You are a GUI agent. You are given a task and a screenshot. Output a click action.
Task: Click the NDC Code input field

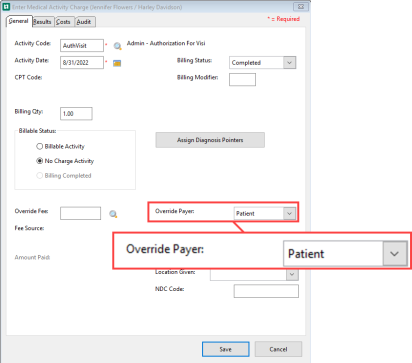tap(266, 291)
